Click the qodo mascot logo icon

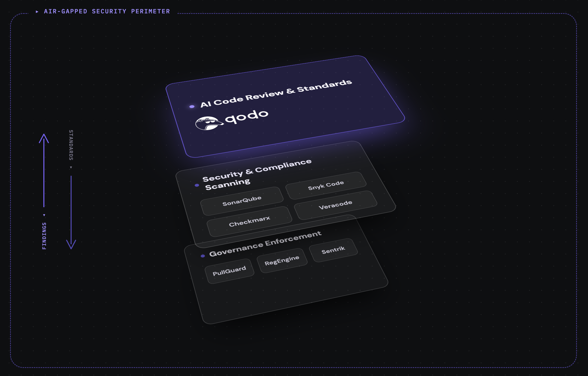[x=209, y=123]
